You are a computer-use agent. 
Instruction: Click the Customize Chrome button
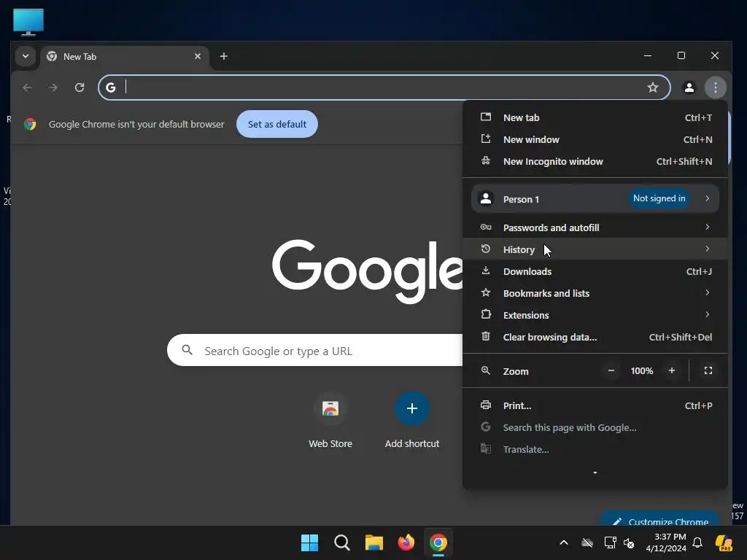click(659, 518)
